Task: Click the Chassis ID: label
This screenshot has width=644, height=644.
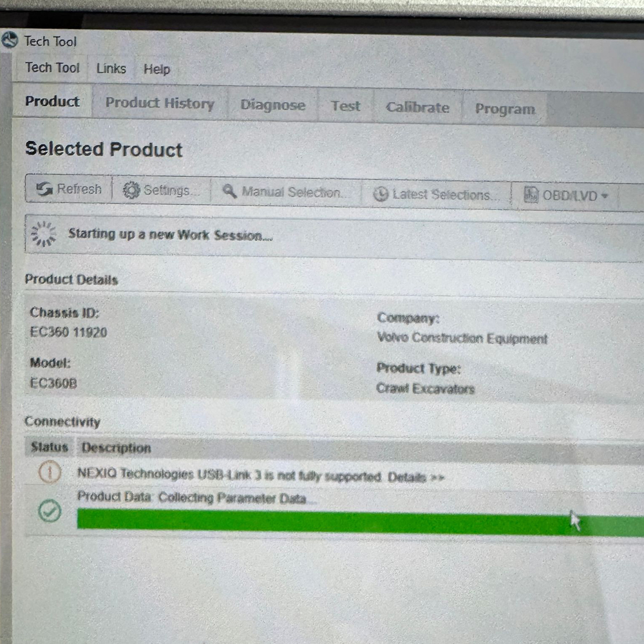Action: pyautogui.click(x=64, y=312)
